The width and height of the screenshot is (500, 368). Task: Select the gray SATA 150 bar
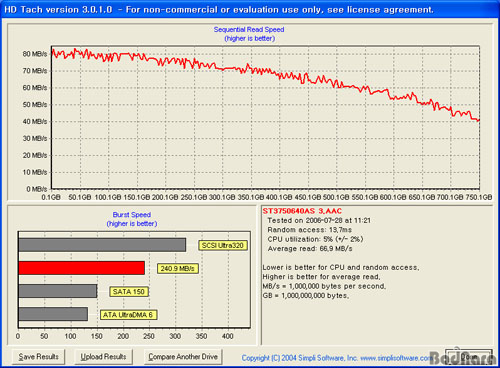click(58, 291)
